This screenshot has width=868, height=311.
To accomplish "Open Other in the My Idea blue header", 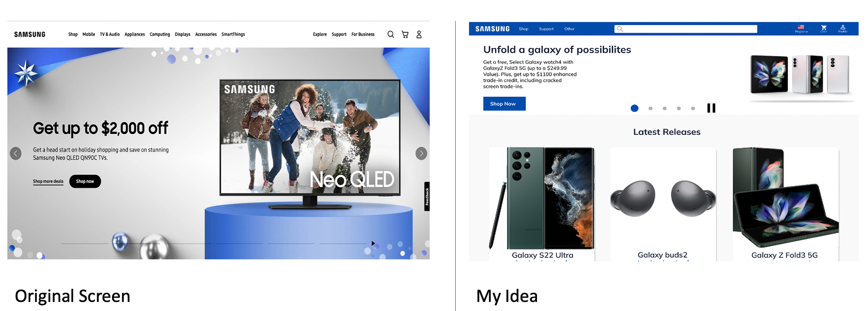I will click(570, 29).
